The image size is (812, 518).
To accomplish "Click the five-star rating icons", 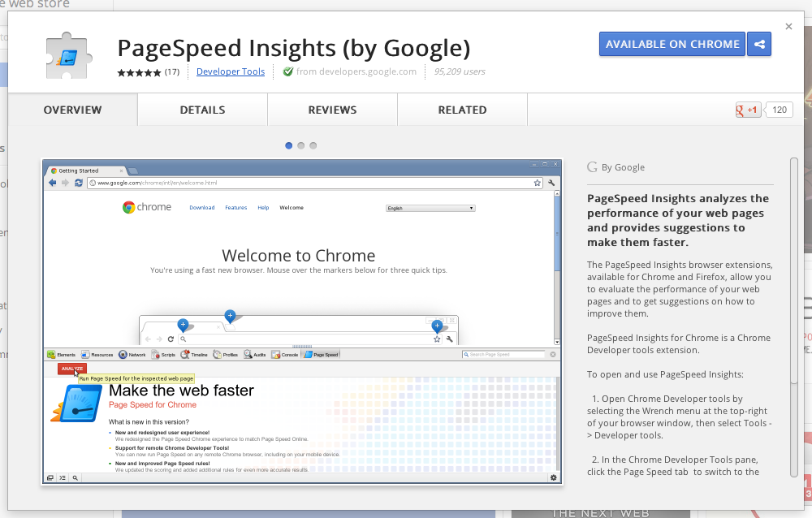I will pos(139,72).
